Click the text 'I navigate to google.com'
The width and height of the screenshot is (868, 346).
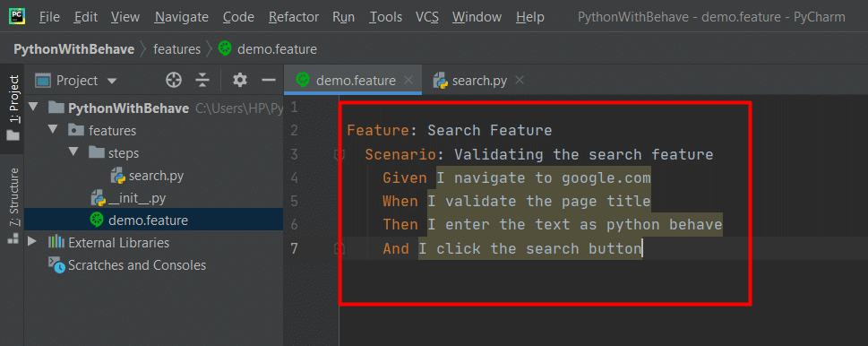[544, 177]
